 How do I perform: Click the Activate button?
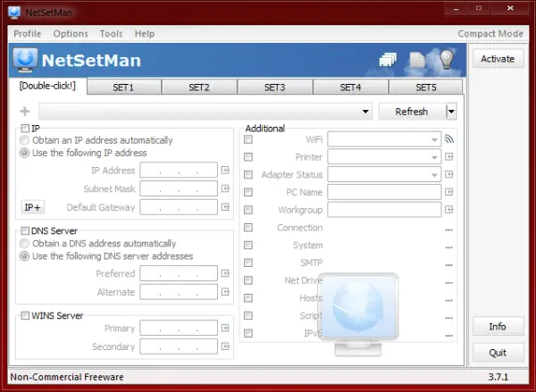click(x=498, y=59)
